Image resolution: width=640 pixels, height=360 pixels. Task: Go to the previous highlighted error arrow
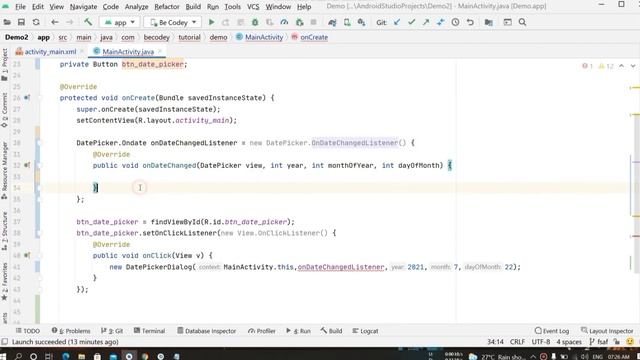[x=621, y=66]
